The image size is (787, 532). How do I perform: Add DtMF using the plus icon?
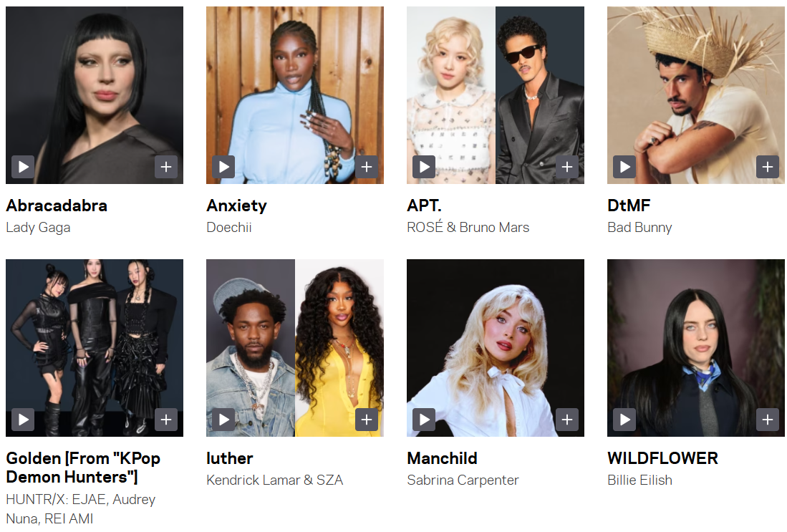(768, 167)
